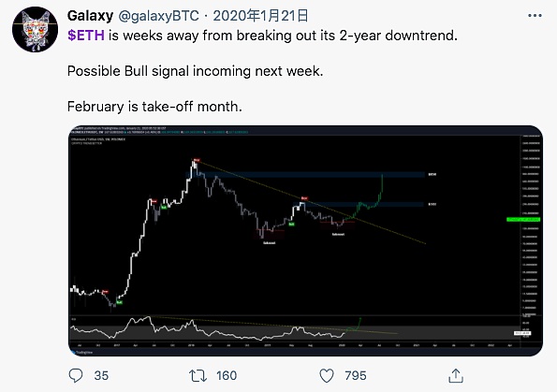Click the tweet text about February take-off
Screen dimensions: 557x392
pyautogui.click(x=154, y=107)
